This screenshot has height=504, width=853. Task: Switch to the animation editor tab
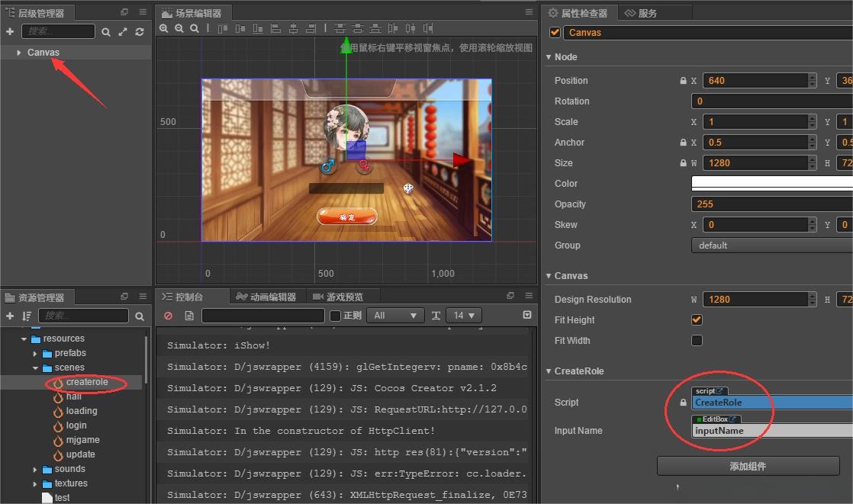pos(266,297)
